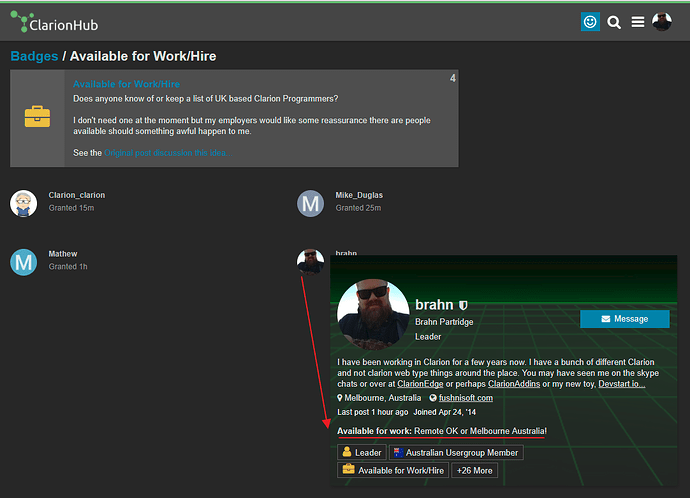
Task: Go to the Badges breadcrumb link
Action: tap(34, 56)
